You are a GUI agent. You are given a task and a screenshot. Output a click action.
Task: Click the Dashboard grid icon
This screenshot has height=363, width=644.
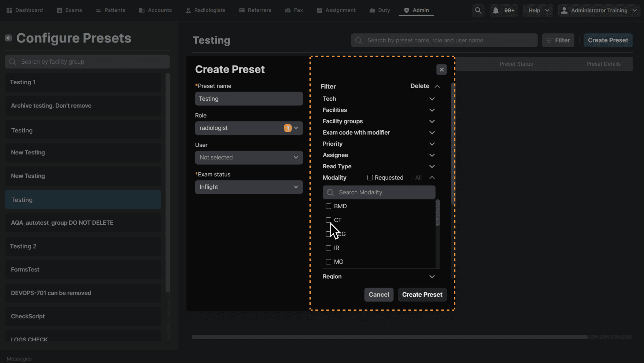pyautogui.click(x=10, y=10)
